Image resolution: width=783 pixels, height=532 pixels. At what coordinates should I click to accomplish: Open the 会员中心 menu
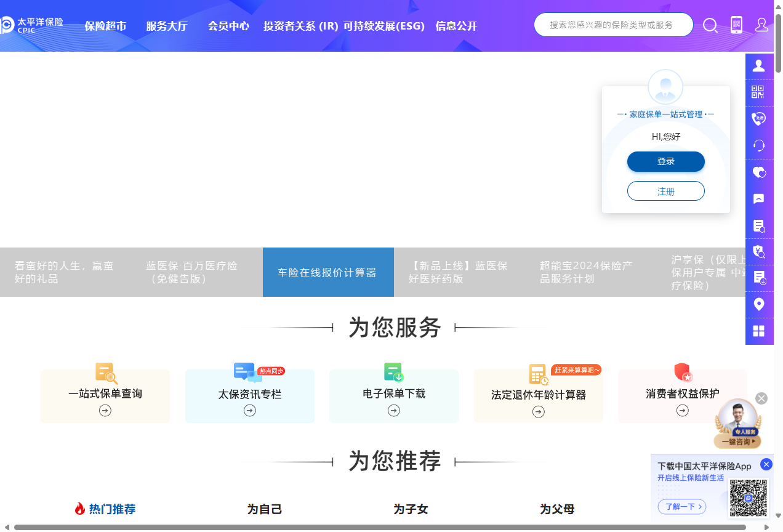tap(228, 26)
